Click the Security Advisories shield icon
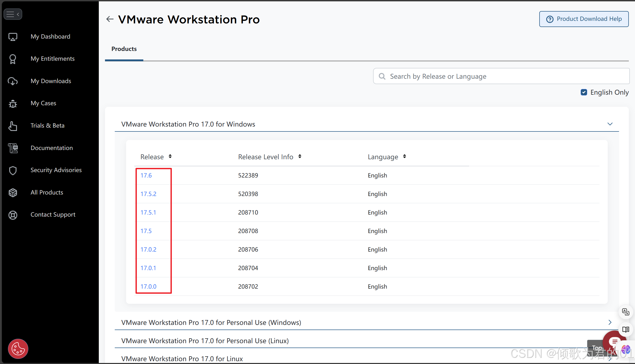The width and height of the screenshot is (635, 364). click(13, 170)
